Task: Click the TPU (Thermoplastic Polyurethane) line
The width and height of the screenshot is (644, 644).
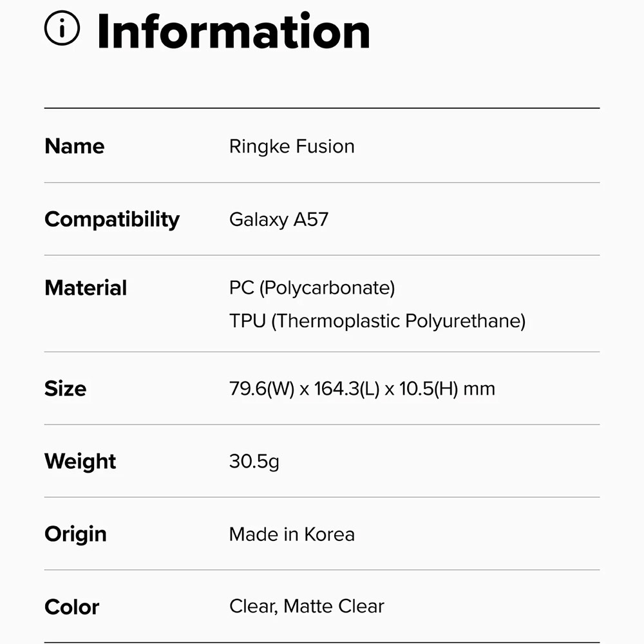Action: 377,321
